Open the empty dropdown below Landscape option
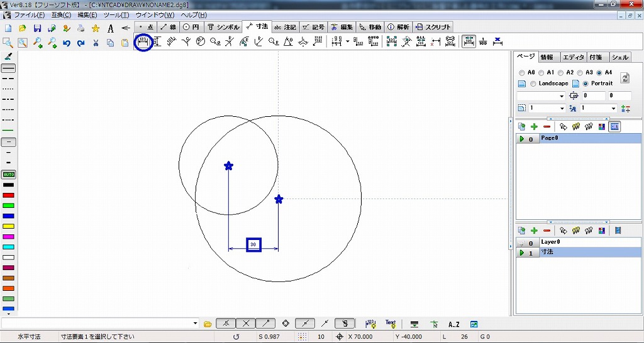644x343 pixels. pyautogui.click(x=561, y=96)
